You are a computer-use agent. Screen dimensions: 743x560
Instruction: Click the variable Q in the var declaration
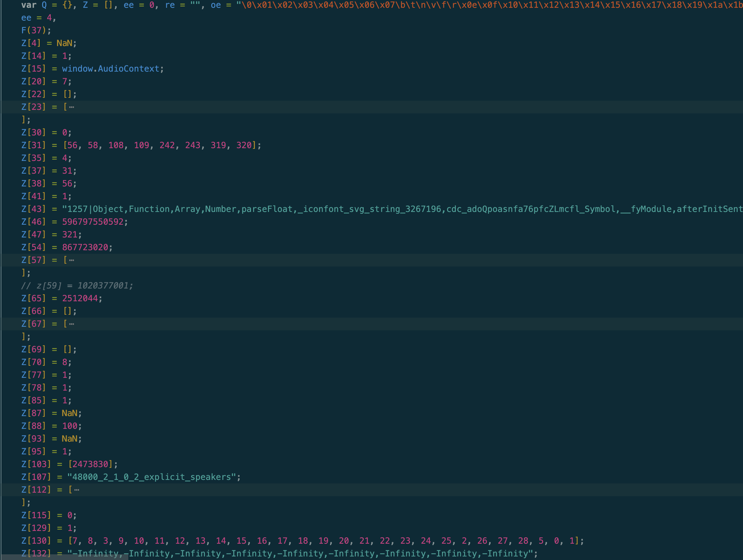point(44,5)
